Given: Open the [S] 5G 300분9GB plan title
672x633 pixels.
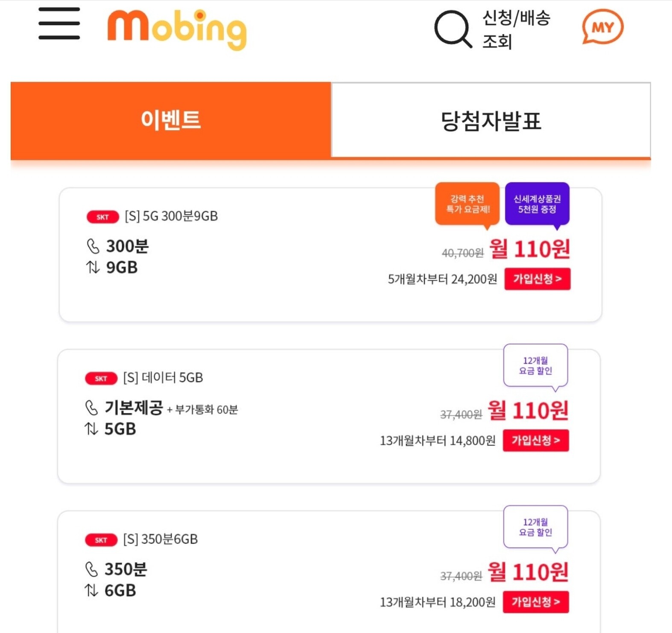Looking at the screenshot, I should coord(171,216).
